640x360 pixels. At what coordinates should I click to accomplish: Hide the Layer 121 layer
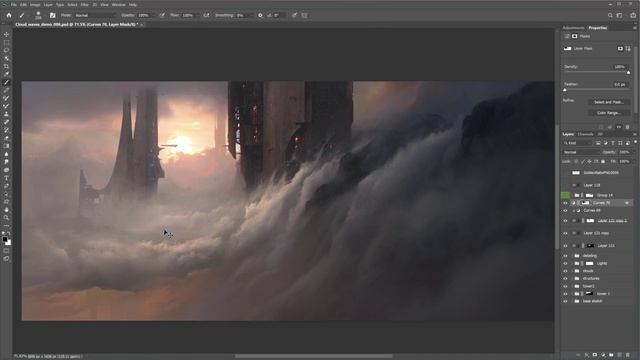pos(565,246)
